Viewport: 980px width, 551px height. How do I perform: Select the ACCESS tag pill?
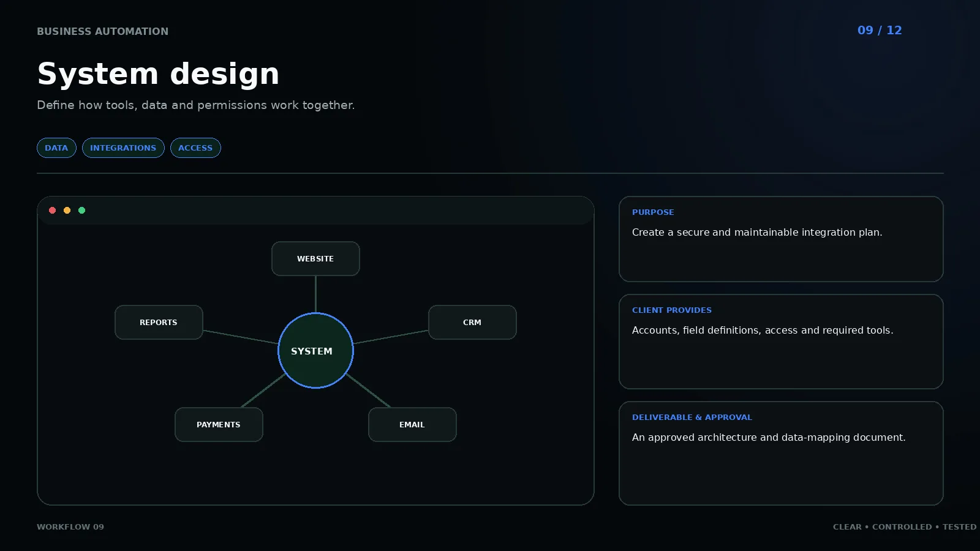pyautogui.click(x=195, y=148)
